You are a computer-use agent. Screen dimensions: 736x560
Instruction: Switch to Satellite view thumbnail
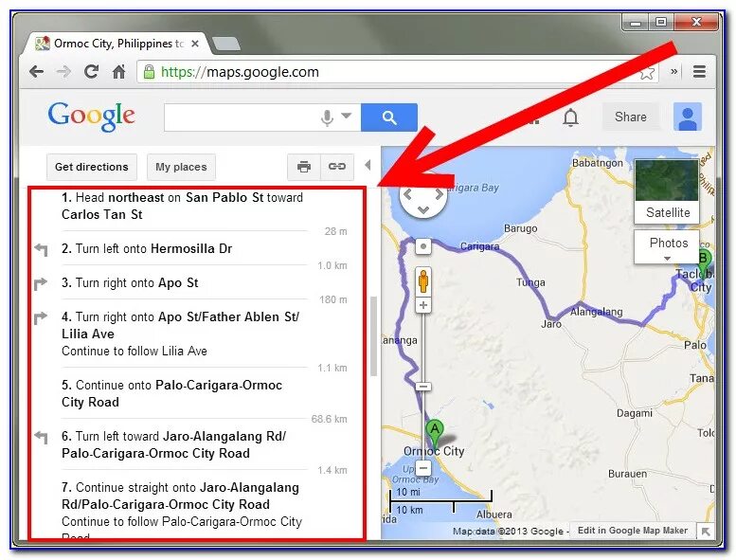(667, 191)
